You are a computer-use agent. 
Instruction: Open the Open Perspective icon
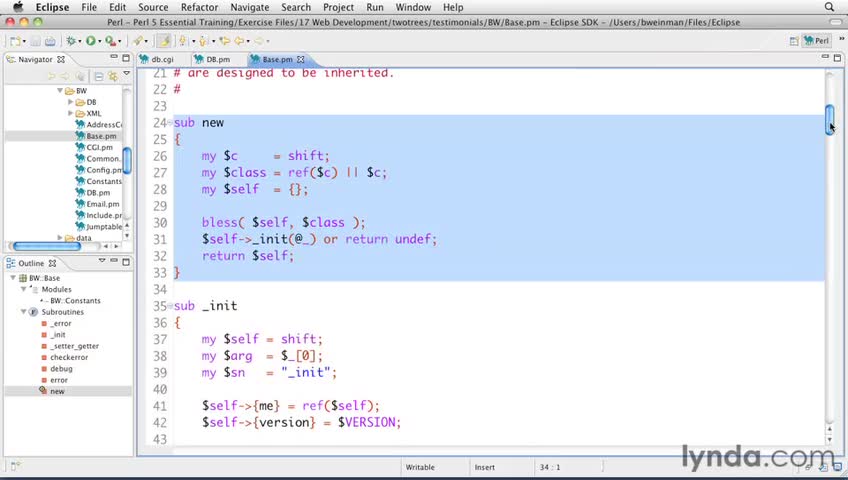pos(794,41)
